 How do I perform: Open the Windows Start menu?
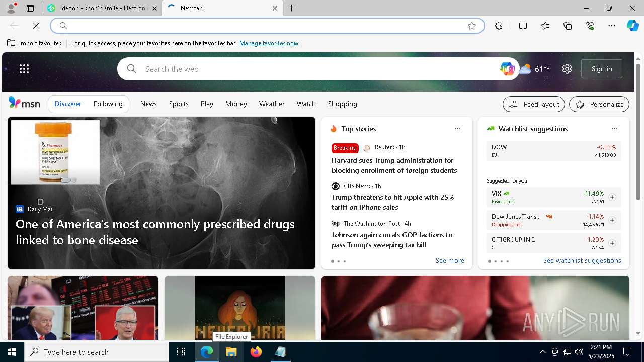point(12,352)
